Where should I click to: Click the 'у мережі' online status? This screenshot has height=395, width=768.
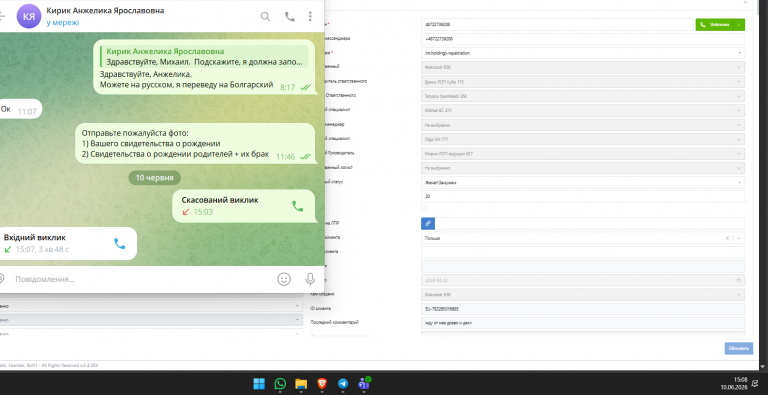(63, 23)
